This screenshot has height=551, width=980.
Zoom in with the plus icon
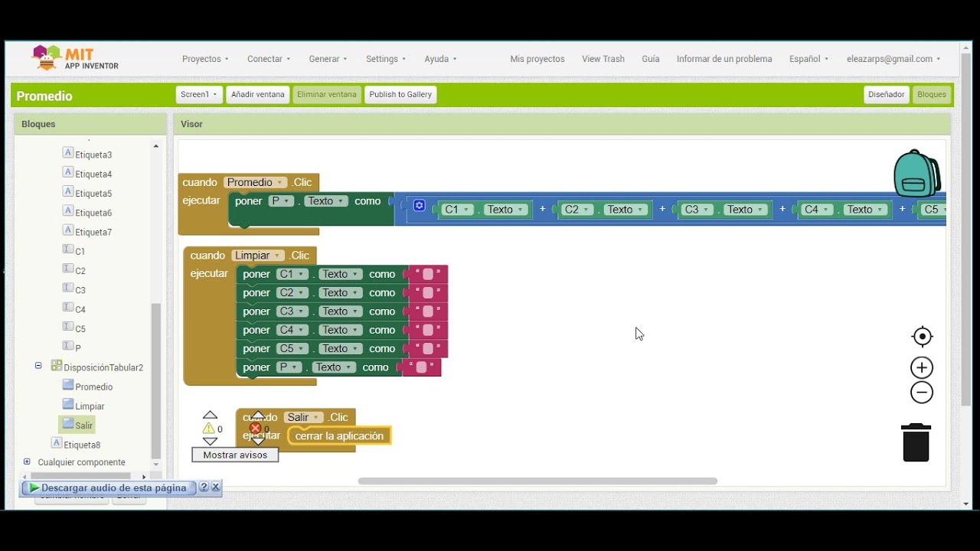(922, 368)
